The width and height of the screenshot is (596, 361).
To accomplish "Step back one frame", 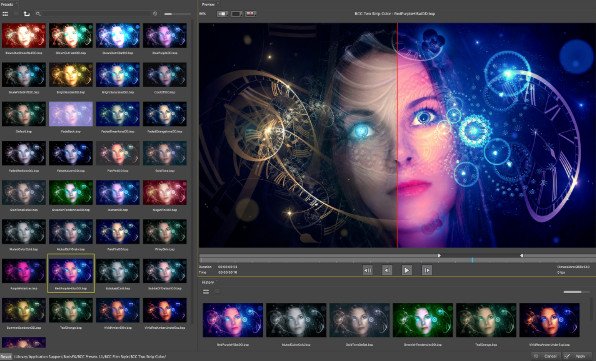I will coord(387,270).
